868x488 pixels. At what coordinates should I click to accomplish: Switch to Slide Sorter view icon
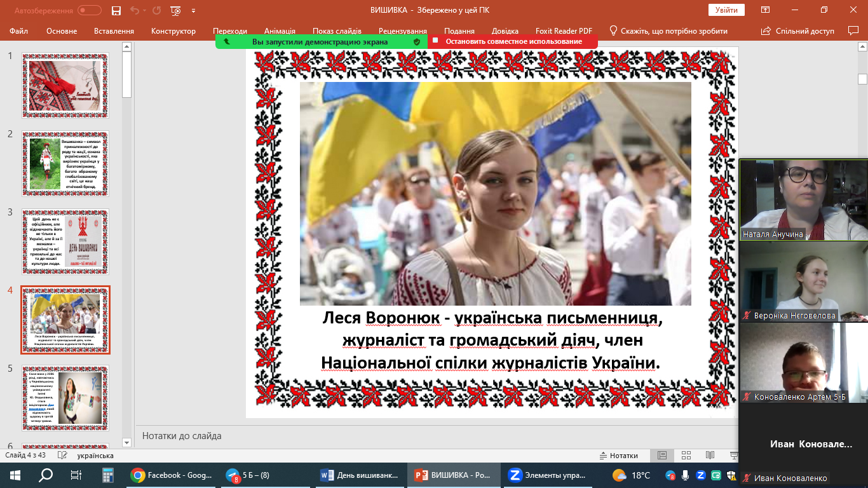[x=686, y=456]
